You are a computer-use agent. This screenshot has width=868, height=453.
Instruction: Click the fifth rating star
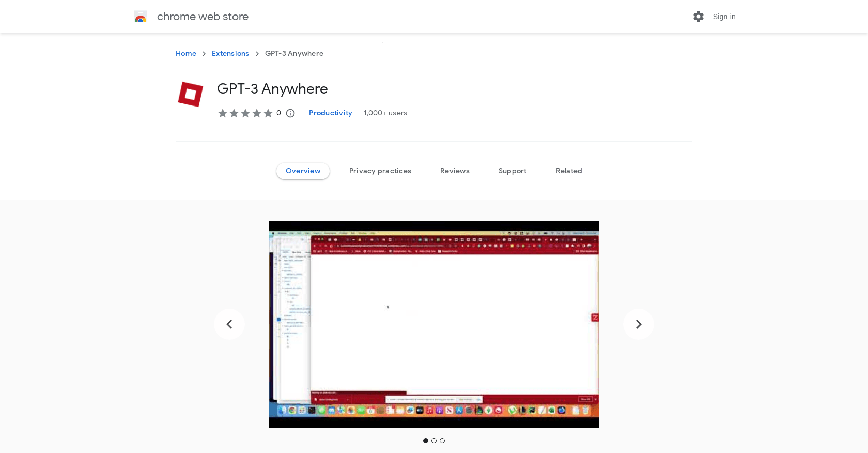click(x=268, y=113)
